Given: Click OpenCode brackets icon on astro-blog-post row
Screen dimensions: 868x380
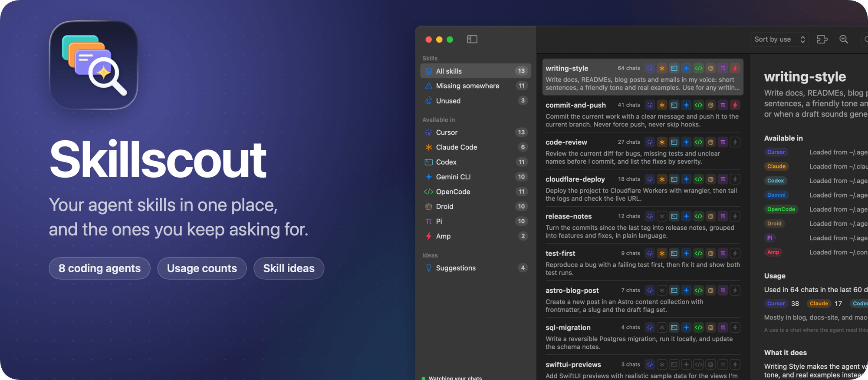Looking at the screenshot, I should pos(698,290).
